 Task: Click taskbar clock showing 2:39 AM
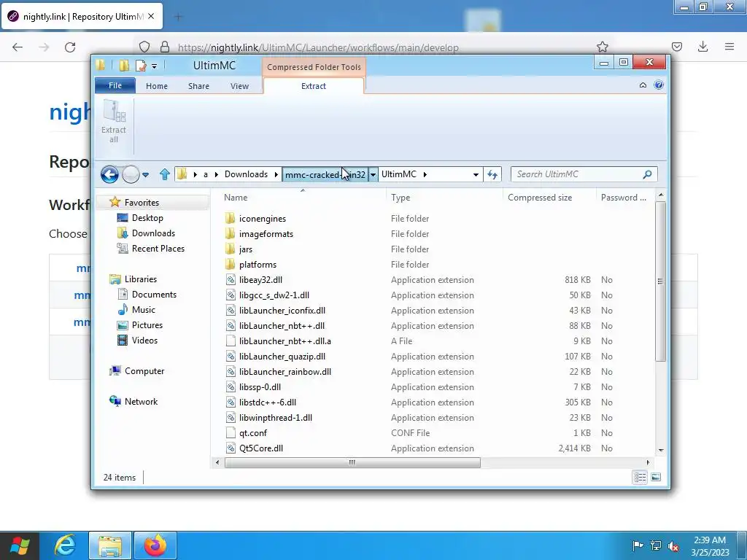[709, 546]
